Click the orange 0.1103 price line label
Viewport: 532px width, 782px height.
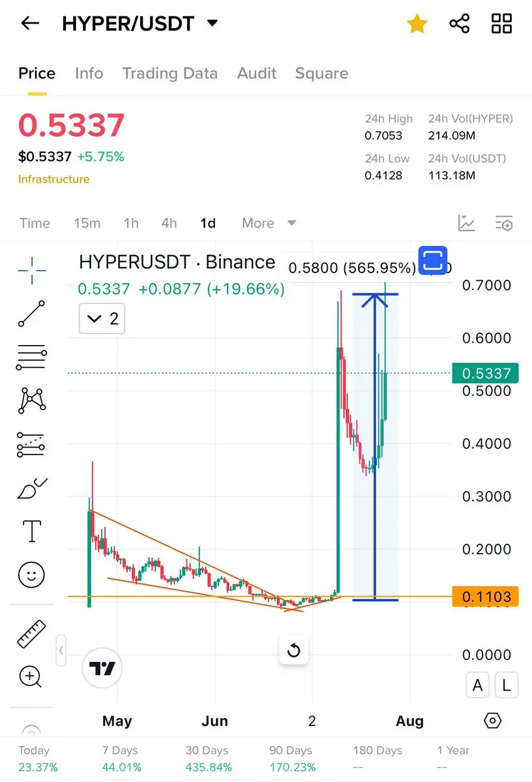[485, 597]
